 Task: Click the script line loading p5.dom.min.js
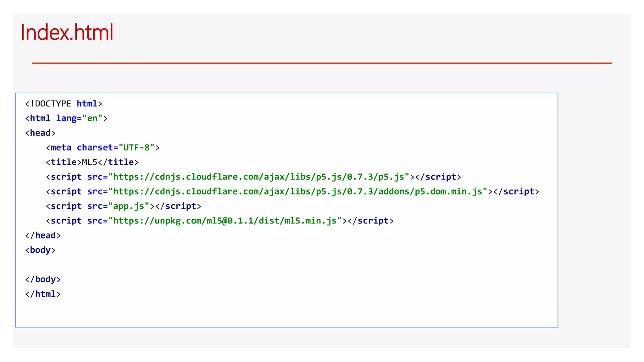(292, 192)
